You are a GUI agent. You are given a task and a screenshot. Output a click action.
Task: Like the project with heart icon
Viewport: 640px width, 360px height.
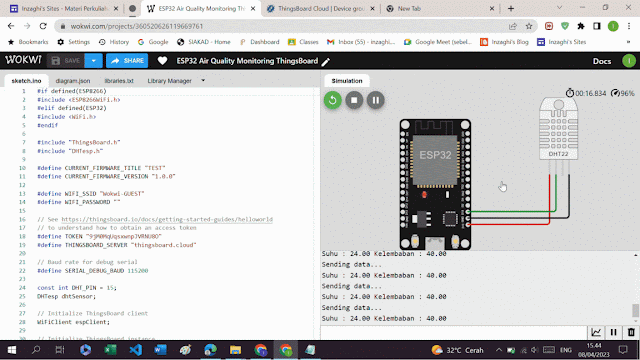click(x=162, y=61)
